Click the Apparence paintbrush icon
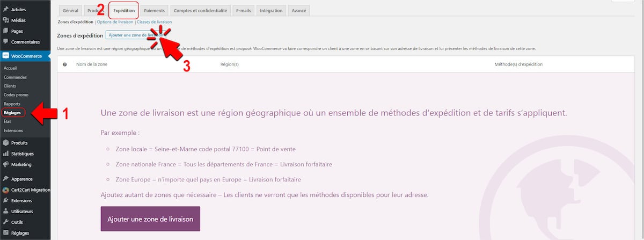Screen dimensions: 644x240 click(x=5, y=179)
